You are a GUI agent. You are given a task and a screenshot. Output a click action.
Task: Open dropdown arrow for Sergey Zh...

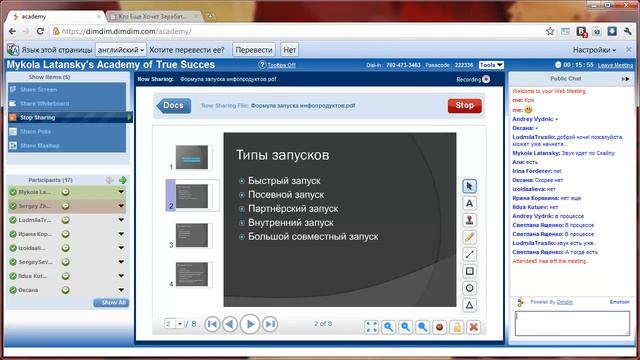(x=121, y=206)
